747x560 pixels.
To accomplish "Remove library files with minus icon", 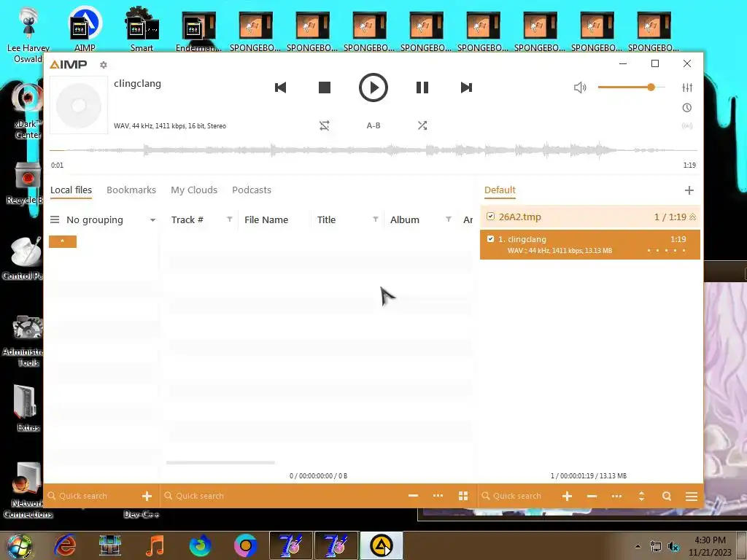I will click(413, 496).
